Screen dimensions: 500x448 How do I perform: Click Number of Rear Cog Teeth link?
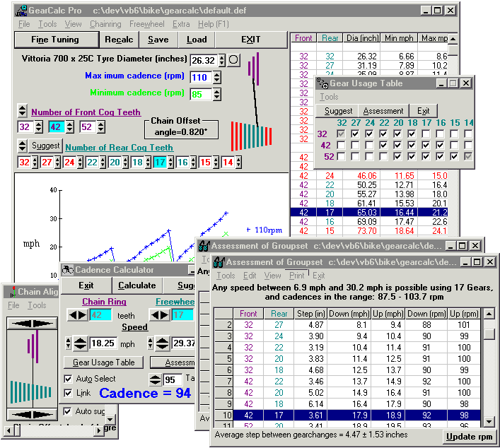pyautogui.click(x=119, y=148)
